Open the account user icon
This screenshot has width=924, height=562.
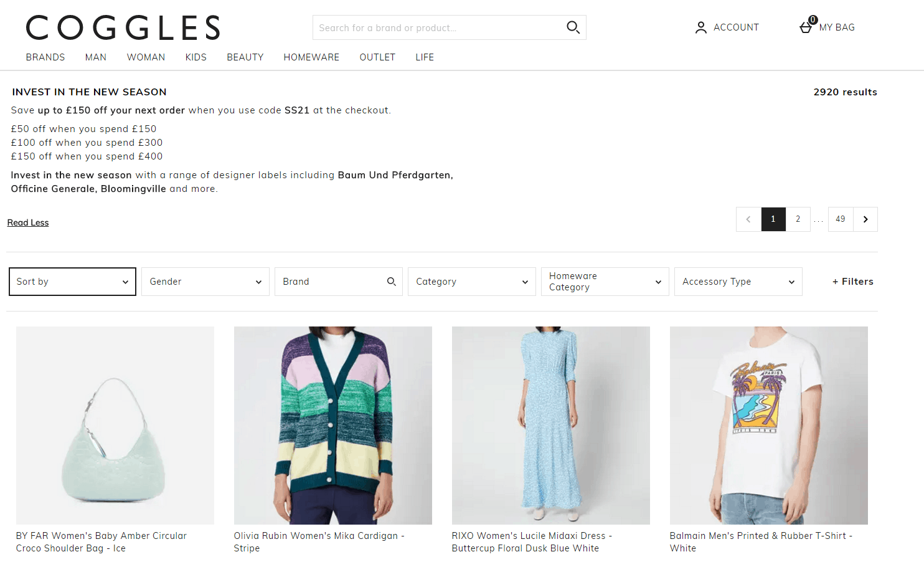(701, 27)
